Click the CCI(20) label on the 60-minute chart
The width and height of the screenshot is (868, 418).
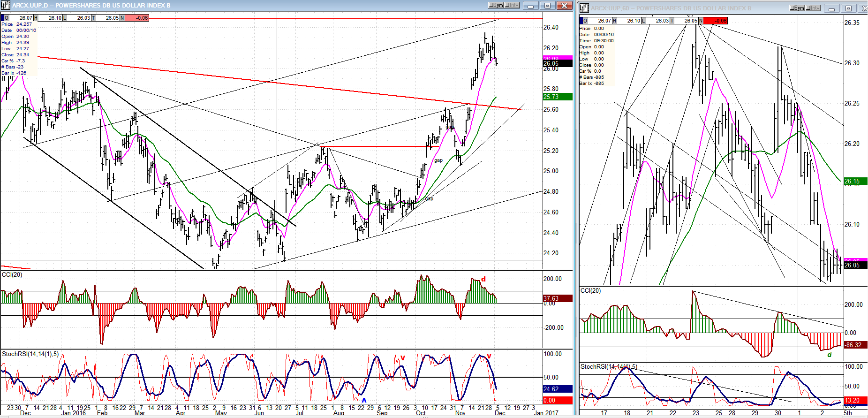tap(591, 291)
